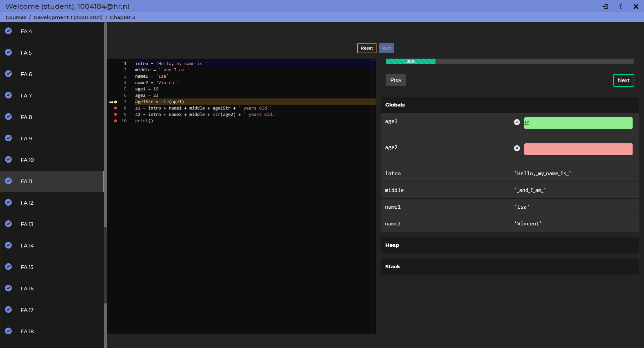Click code line 10 print() statement
The width and height of the screenshot is (644, 348).
tap(144, 121)
